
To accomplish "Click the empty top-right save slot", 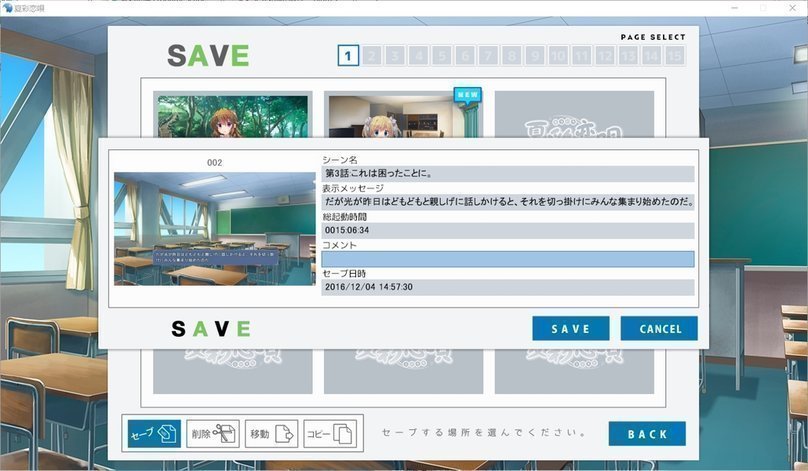I will click(x=574, y=114).
